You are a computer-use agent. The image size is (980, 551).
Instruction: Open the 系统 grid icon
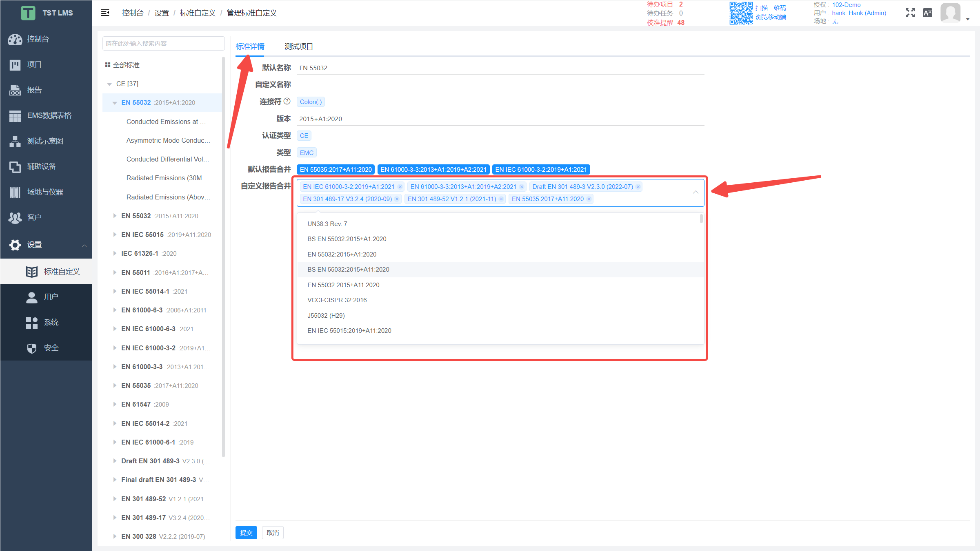coord(32,323)
